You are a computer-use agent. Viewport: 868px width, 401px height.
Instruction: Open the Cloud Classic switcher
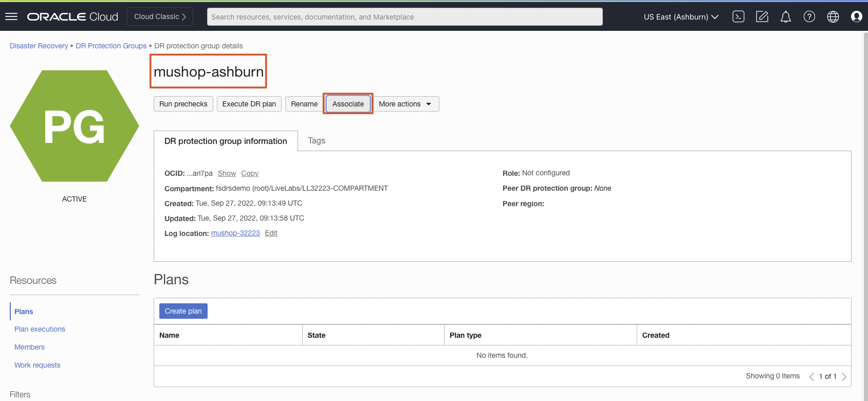click(x=160, y=16)
